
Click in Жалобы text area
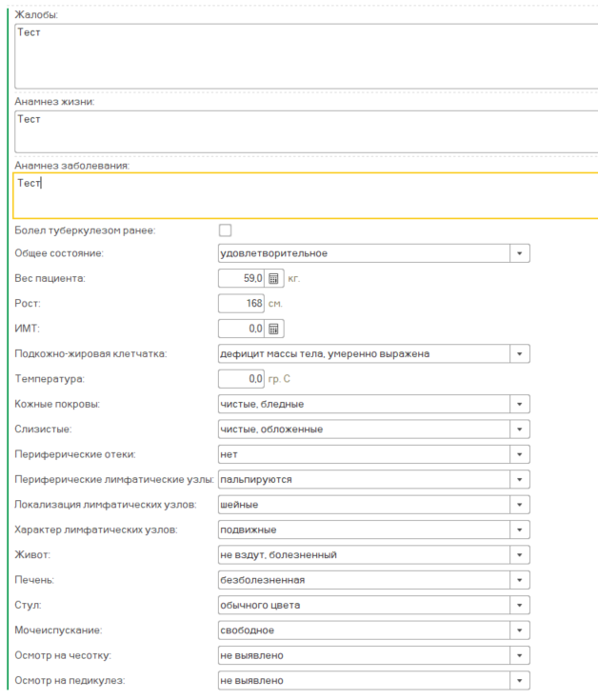point(305,55)
